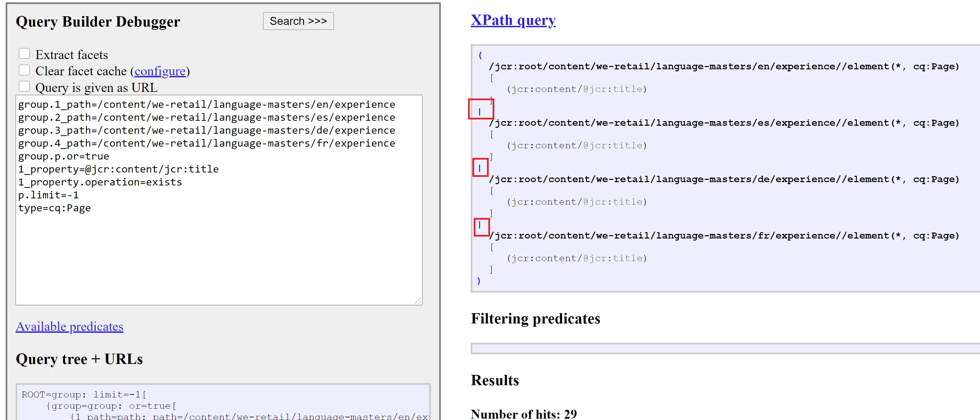Enable the Extract facets checkbox
Image resolution: width=980 pixels, height=420 pixels.
(x=24, y=54)
